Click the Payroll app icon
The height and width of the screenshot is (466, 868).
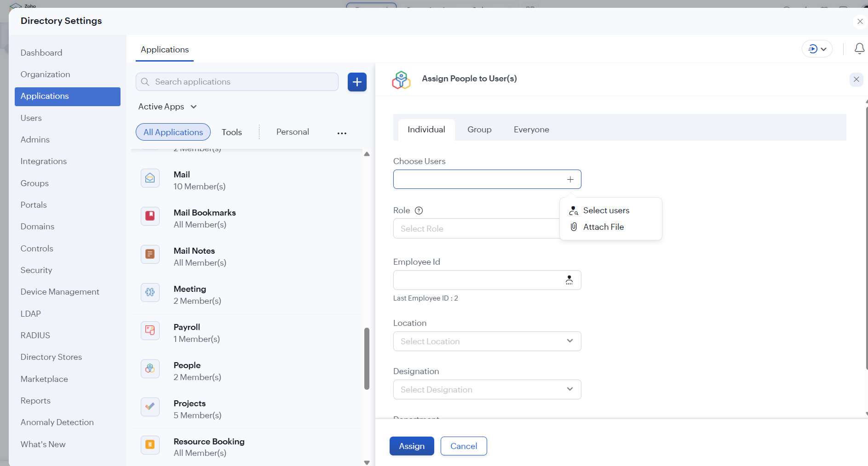[x=150, y=330]
